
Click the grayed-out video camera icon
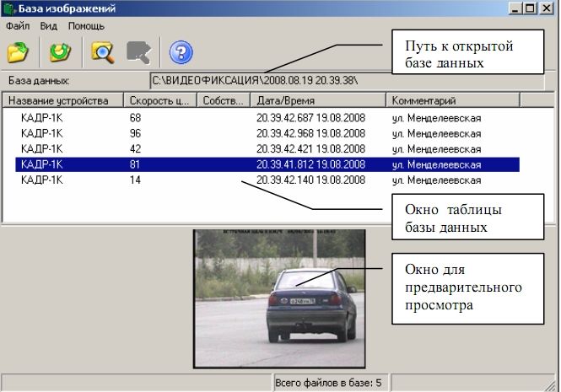coord(138,52)
